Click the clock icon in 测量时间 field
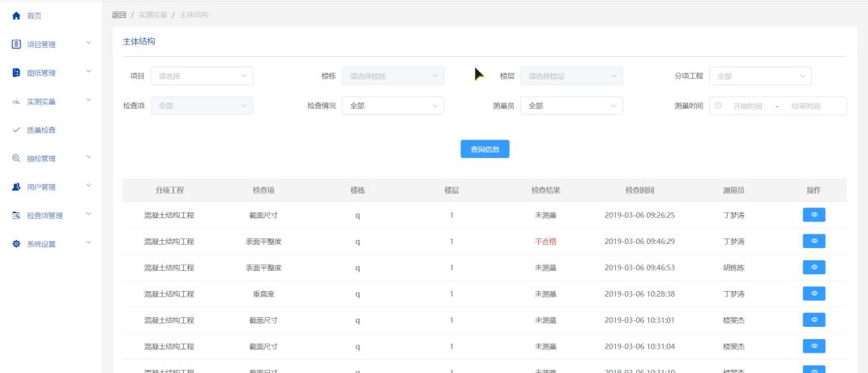The height and width of the screenshot is (373, 868). tap(719, 105)
